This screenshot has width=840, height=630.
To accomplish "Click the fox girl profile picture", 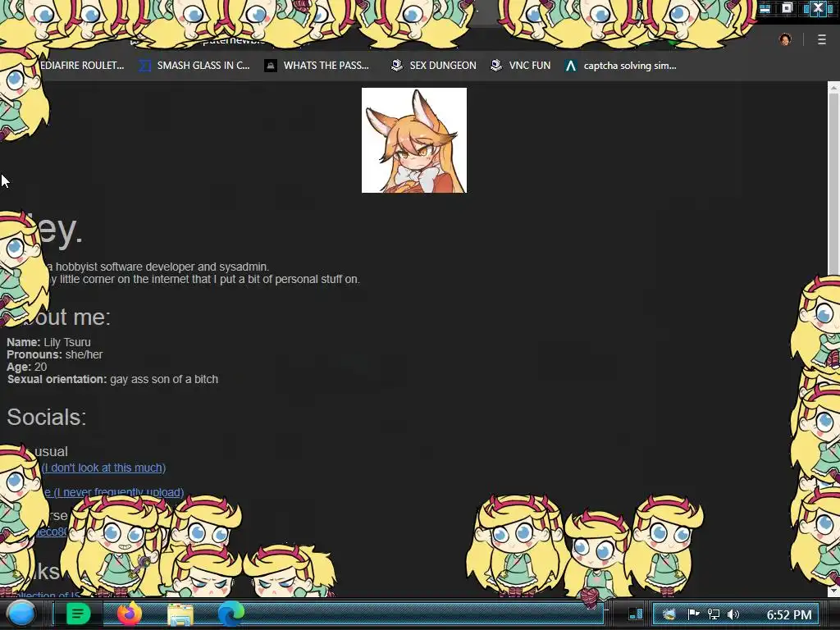I will point(414,140).
